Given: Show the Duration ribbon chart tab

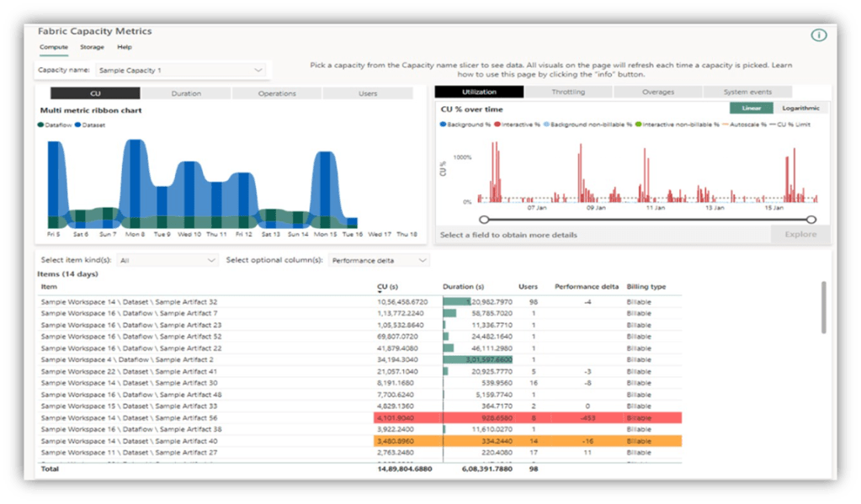Looking at the screenshot, I should point(186,93).
